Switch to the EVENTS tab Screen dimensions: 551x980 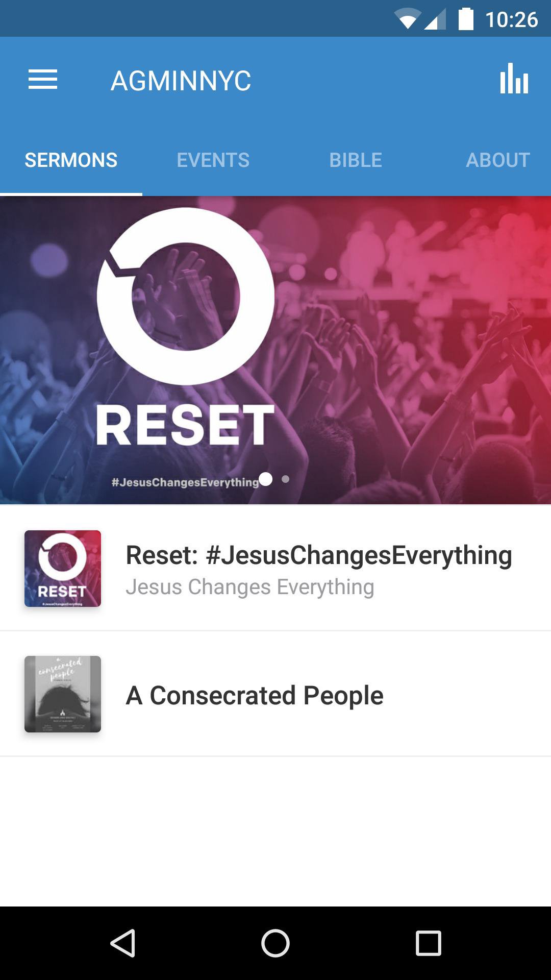pos(212,160)
